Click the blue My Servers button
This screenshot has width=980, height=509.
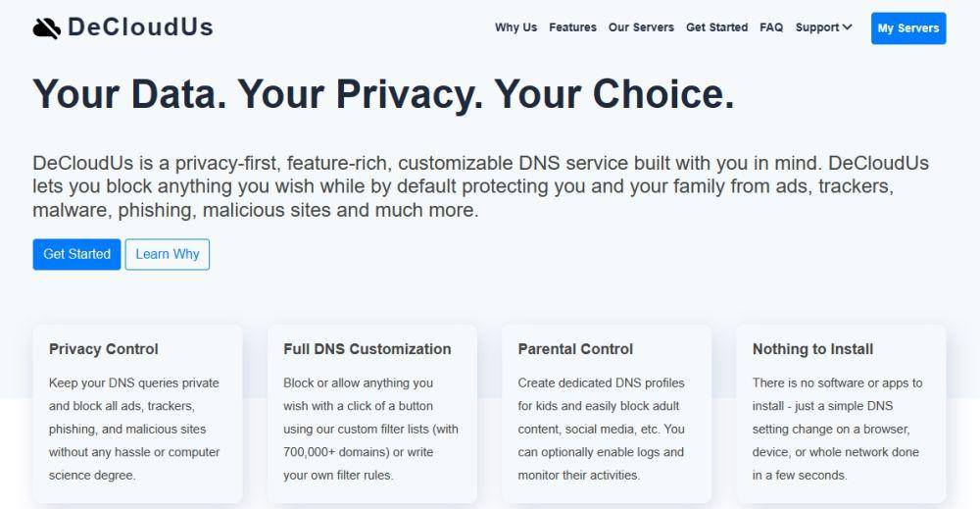[908, 28]
